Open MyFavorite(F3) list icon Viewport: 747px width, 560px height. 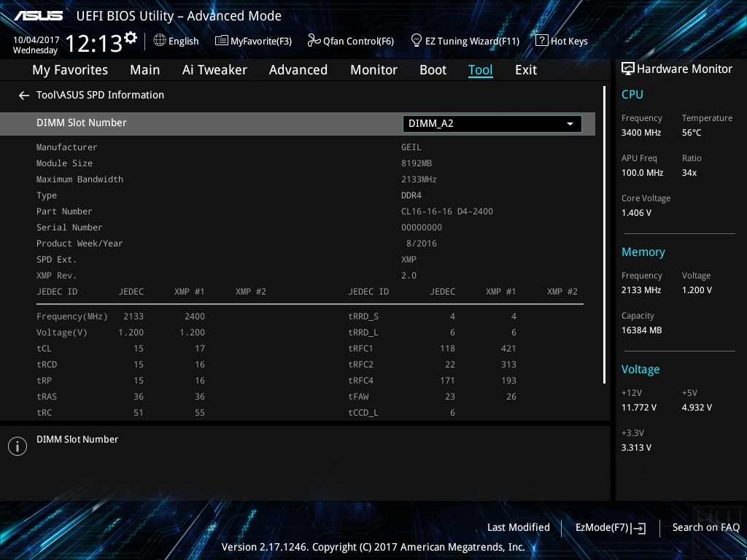(x=221, y=41)
